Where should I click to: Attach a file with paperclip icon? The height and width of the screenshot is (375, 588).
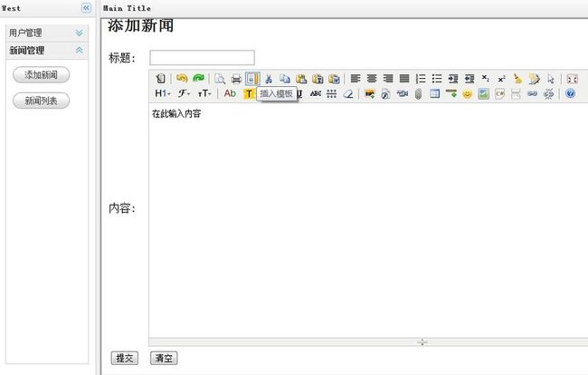[x=419, y=94]
